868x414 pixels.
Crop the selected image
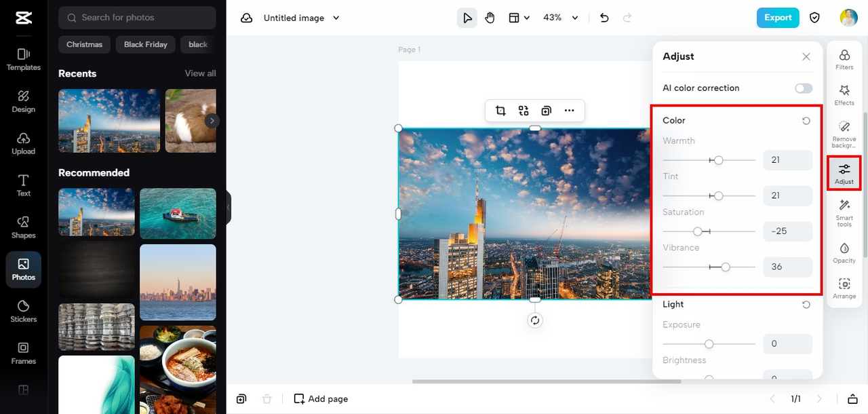500,111
